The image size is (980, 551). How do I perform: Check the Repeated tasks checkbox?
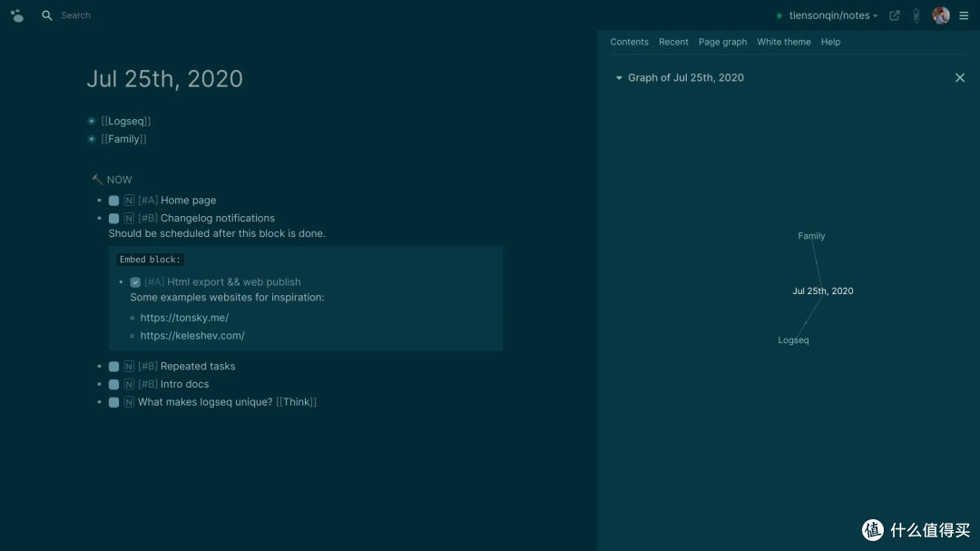point(113,367)
